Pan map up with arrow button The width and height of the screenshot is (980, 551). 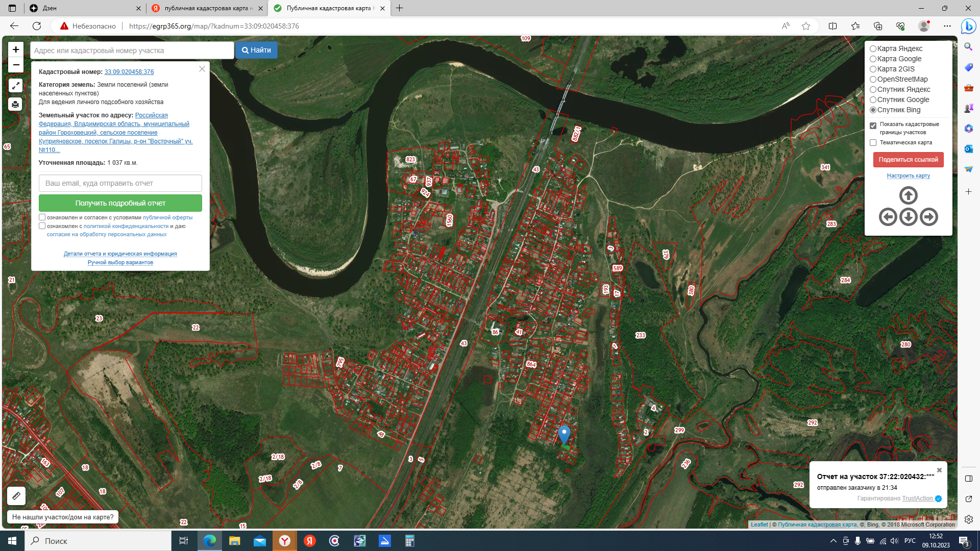908,195
